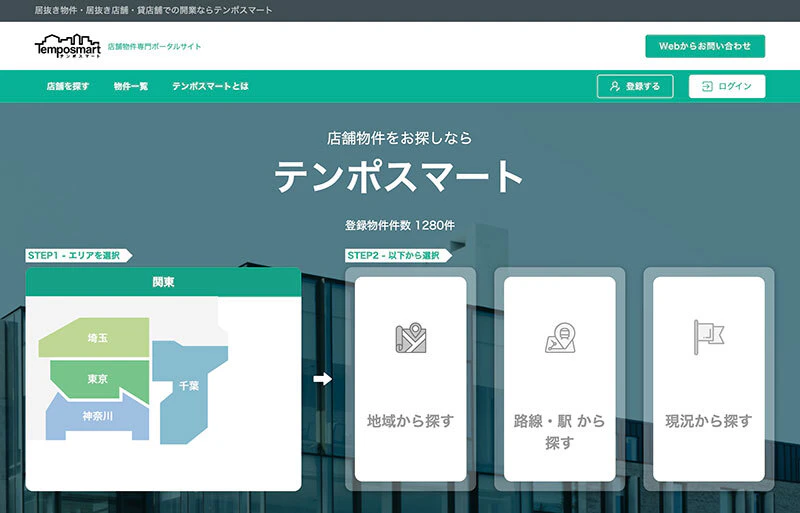
Task: Open the 店舗を探す menu
Action: tap(68, 86)
